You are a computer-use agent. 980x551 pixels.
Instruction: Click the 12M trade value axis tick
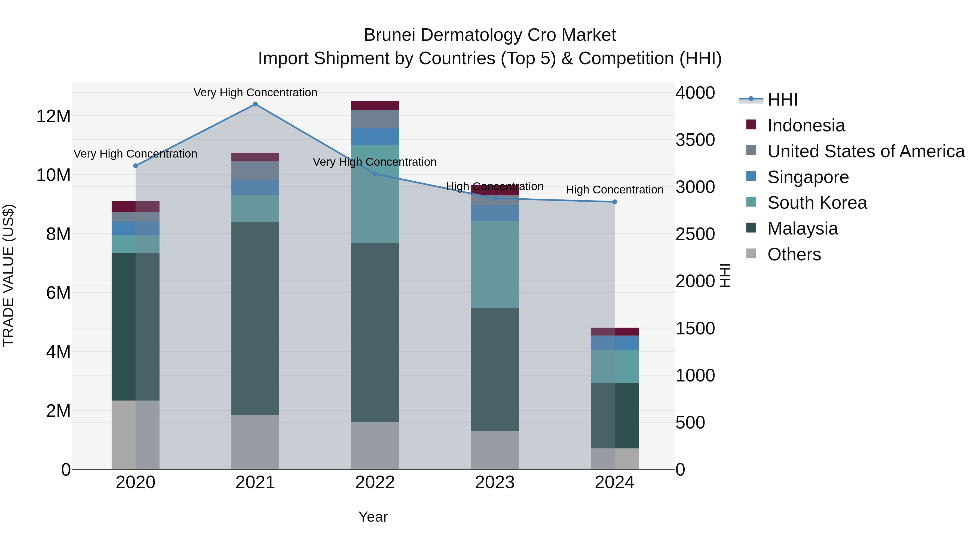tap(53, 116)
